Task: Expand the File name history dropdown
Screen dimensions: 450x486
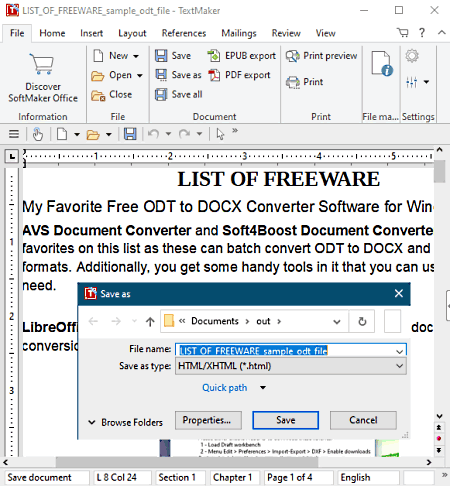Action: (x=399, y=351)
